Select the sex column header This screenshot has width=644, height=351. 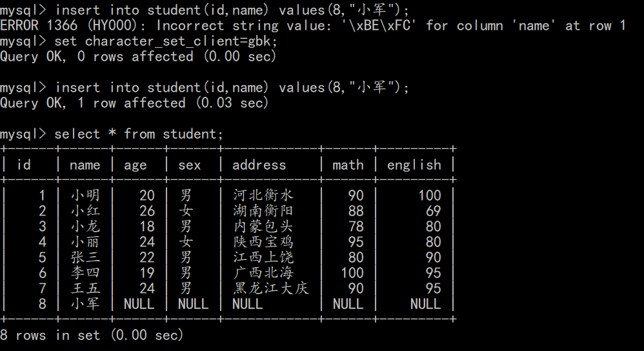[190, 165]
